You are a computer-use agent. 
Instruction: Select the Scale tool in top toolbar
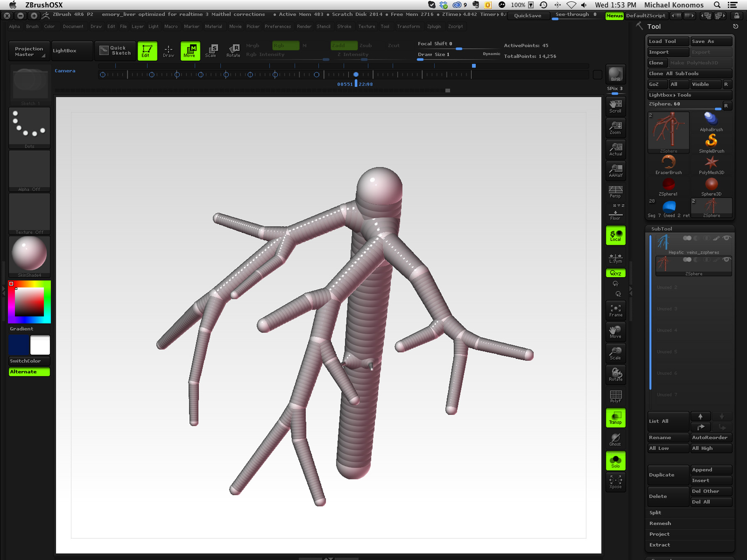click(211, 51)
